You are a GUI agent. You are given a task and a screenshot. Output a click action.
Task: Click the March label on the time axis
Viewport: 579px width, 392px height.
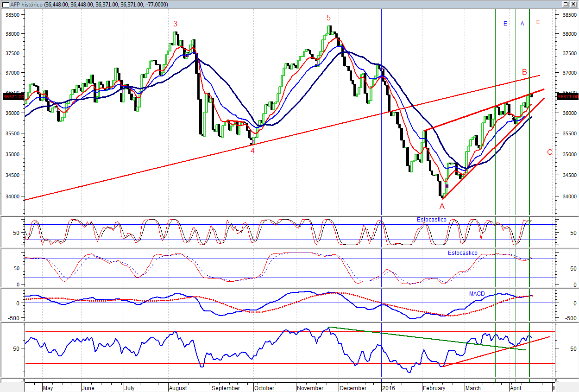(473, 388)
